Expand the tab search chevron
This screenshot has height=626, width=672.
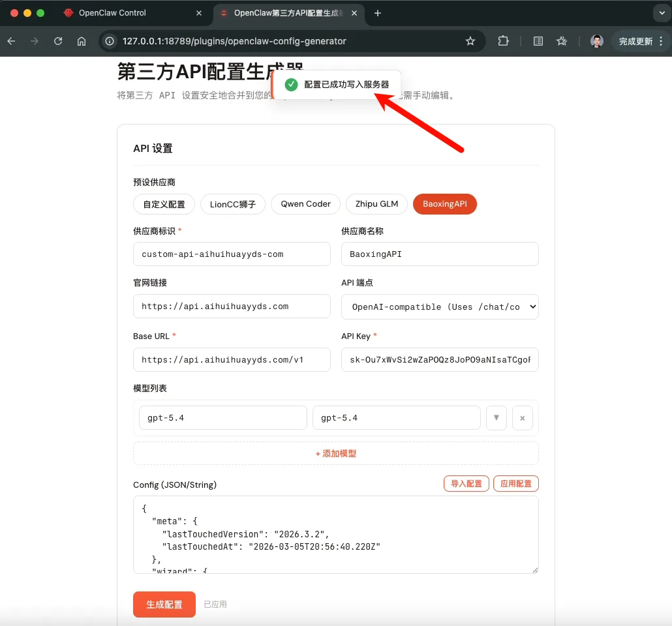(x=662, y=13)
